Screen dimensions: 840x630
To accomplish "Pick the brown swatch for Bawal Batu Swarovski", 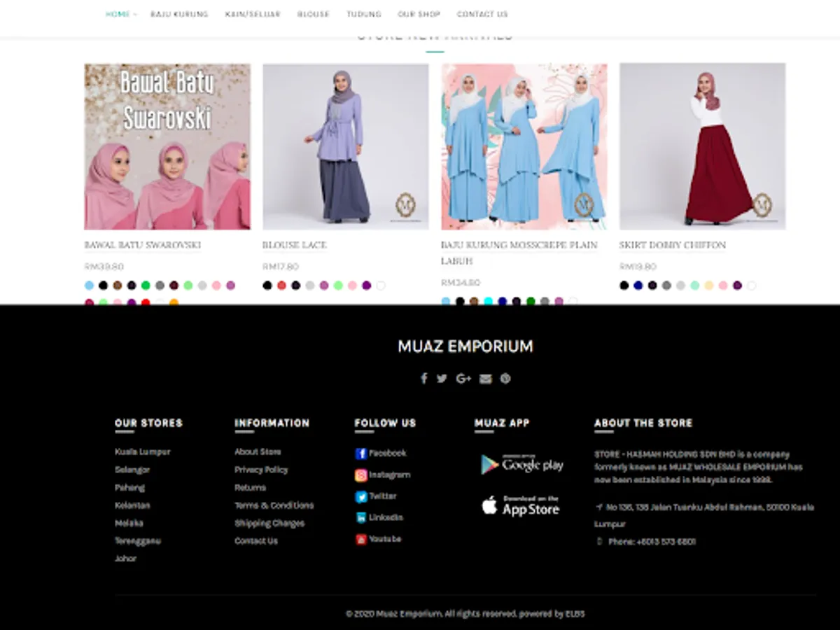I will 118,286.
